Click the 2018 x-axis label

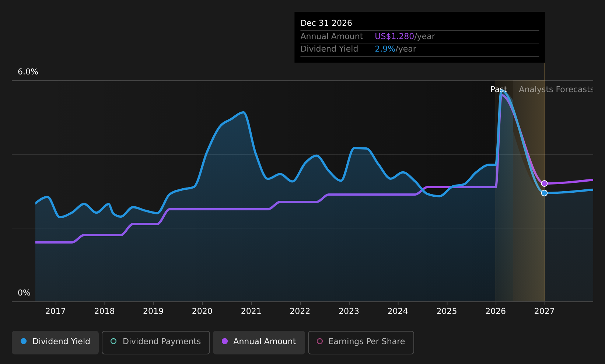(104, 311)
